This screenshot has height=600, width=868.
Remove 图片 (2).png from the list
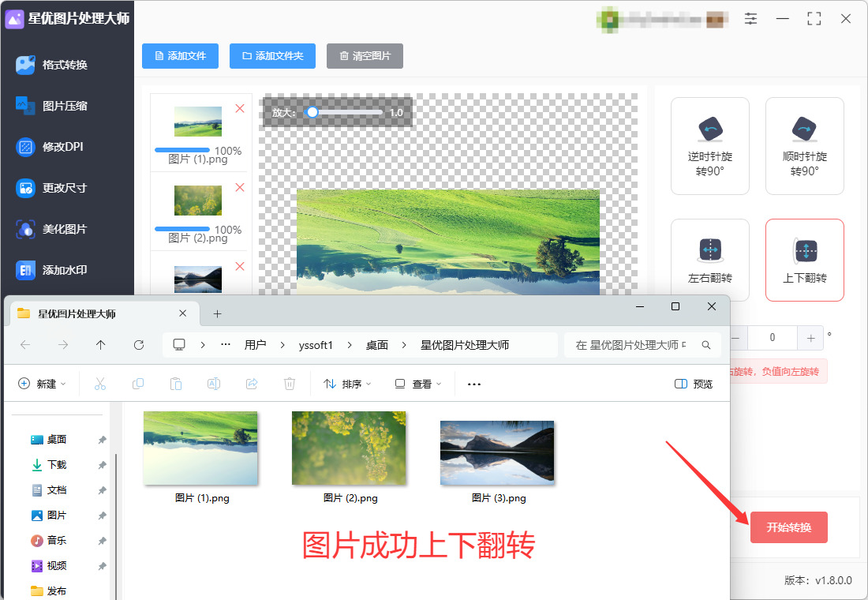click(x=240, y=187)
